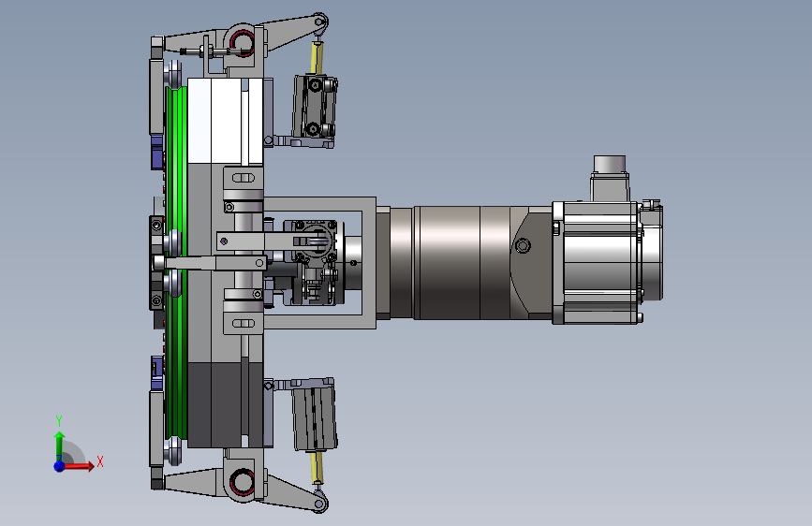Select the green disc wheel
This screenshot has height=526, width=812.
pos(177,264)
